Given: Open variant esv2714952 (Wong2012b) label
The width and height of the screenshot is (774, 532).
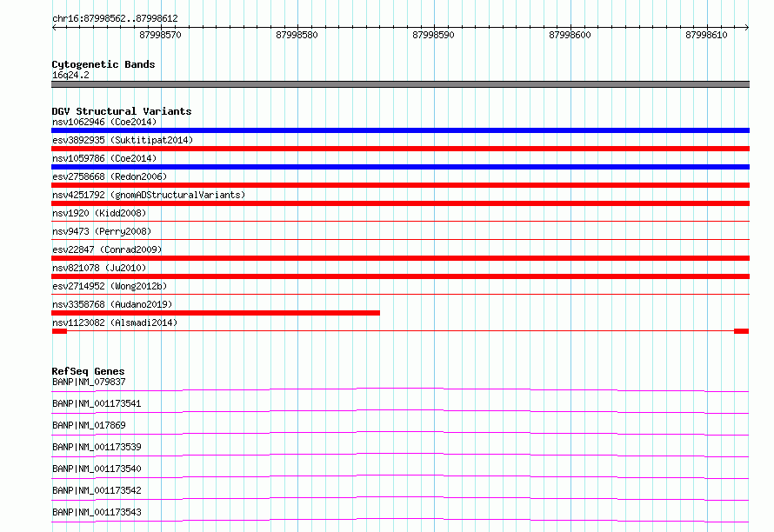Looking at the screenshot, I should tap(110, 286).
